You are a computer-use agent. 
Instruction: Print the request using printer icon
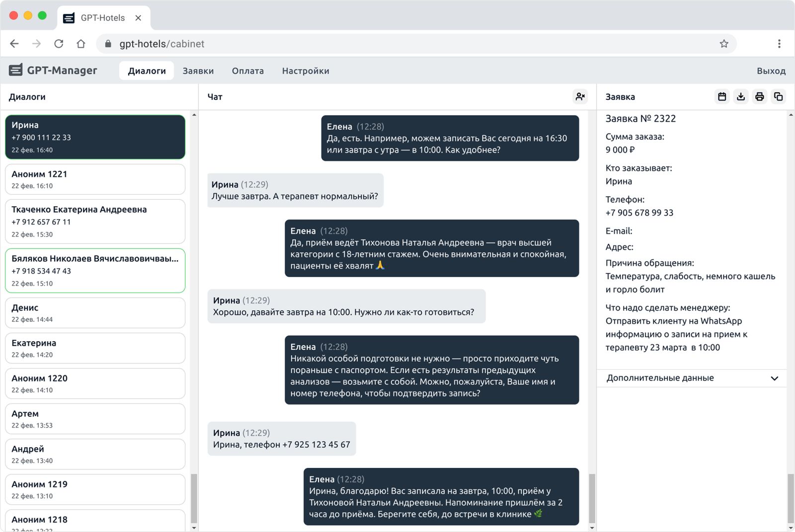(x=759, y=97)
